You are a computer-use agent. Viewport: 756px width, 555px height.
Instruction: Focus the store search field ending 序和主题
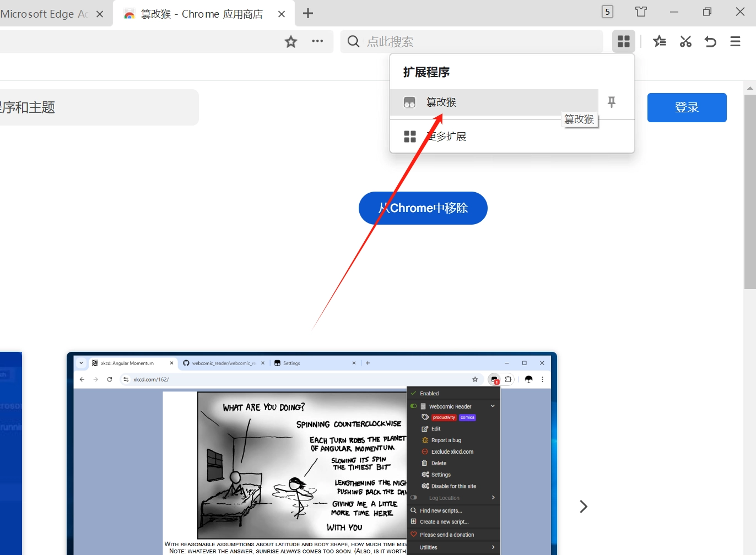pyautogui.click(x=99, y=107)
